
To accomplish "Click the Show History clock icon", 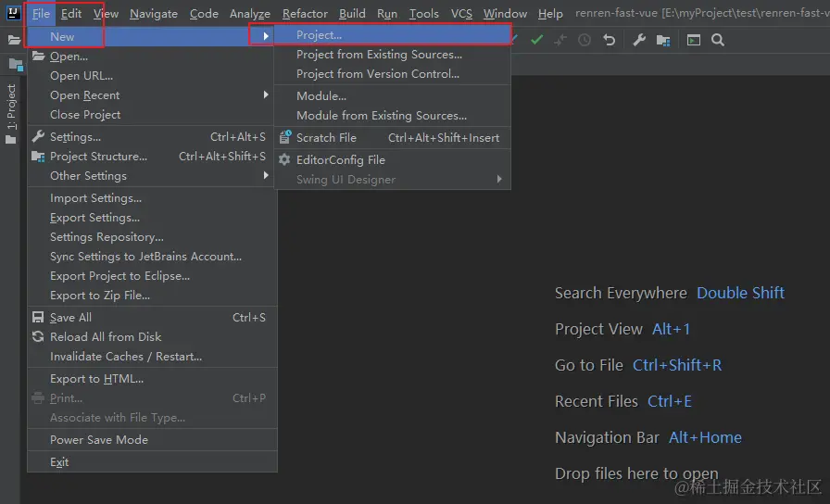I will pos(585,40).
